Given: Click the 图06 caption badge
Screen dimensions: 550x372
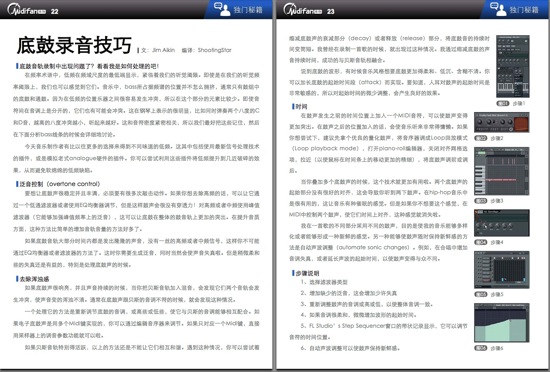Looking at the screenshot, I should tap(481, 348).
